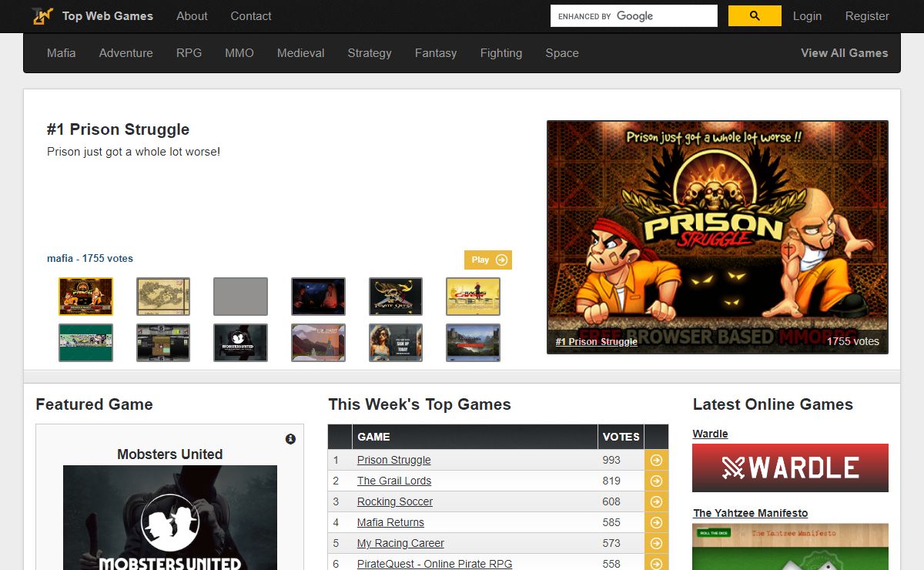Click the yellow search magnifier button
The width and height of the screenshot is (924, 570).
pyautogui.click(x=755, y=15)
